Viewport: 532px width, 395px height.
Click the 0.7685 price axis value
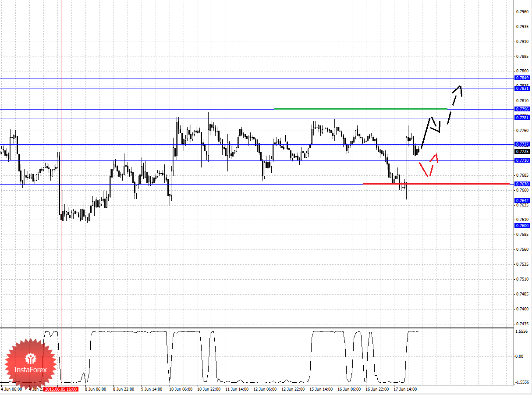tap(522, 175)
